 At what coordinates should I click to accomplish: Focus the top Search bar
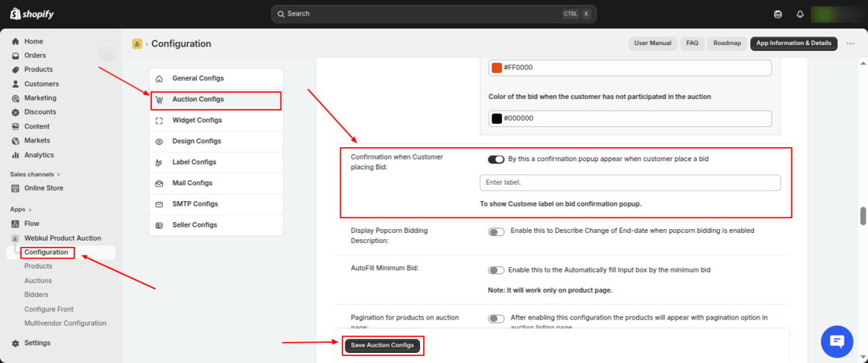click(x=433, y=14)
